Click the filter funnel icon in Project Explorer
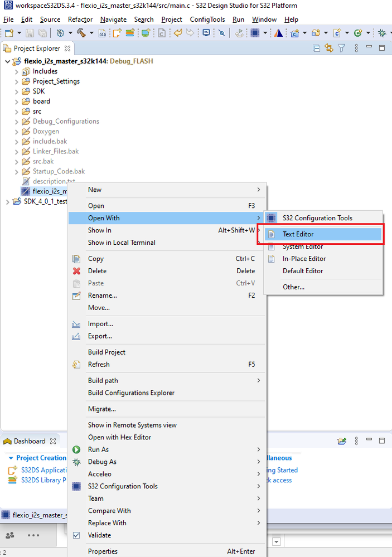This screenshot has width=392, height=557. coord(342,49)
